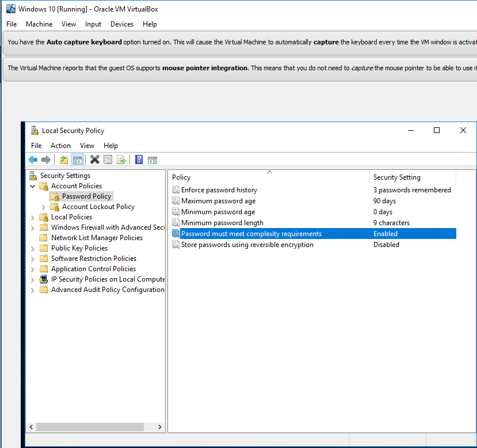The image size is (477, 448).
Task: Click the Account Policies folder icon
Action: tap(44, 186)
